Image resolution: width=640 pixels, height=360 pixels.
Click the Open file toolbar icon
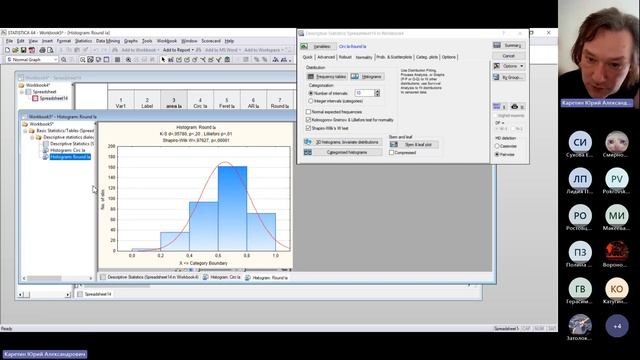point(16,50)
